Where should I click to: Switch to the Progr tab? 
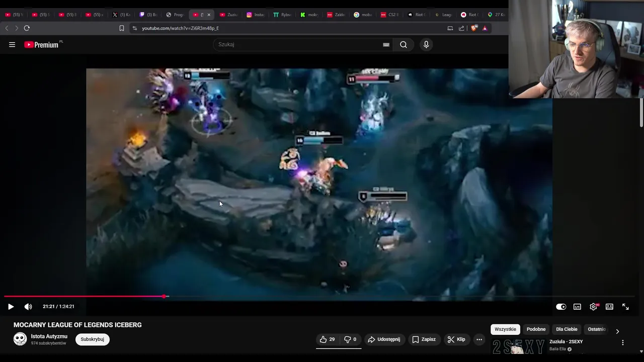coord(175,15)
